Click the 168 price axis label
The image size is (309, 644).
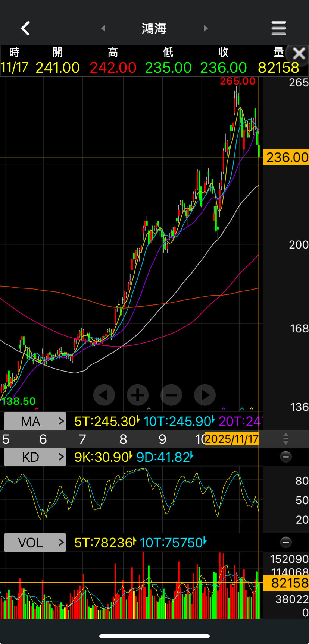tap(299, 329)
